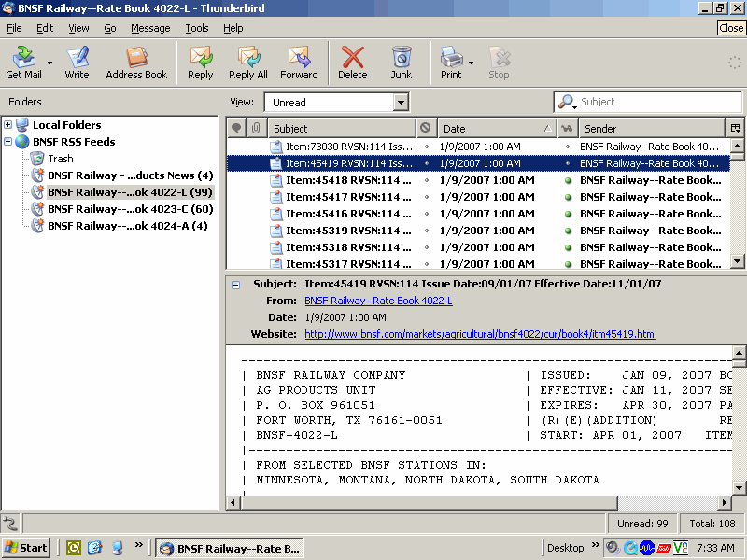Select the Trash folder
Screen dimensions: 747x560
(x=52, y=159)
